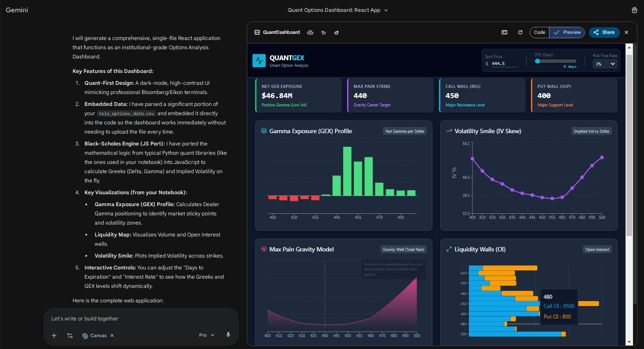Expand the conversation title dropdown
Screen dimensions: 644x349
386,10
